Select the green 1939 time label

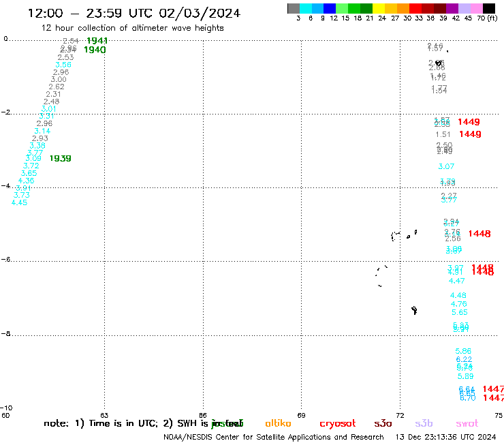click(61, 158)
